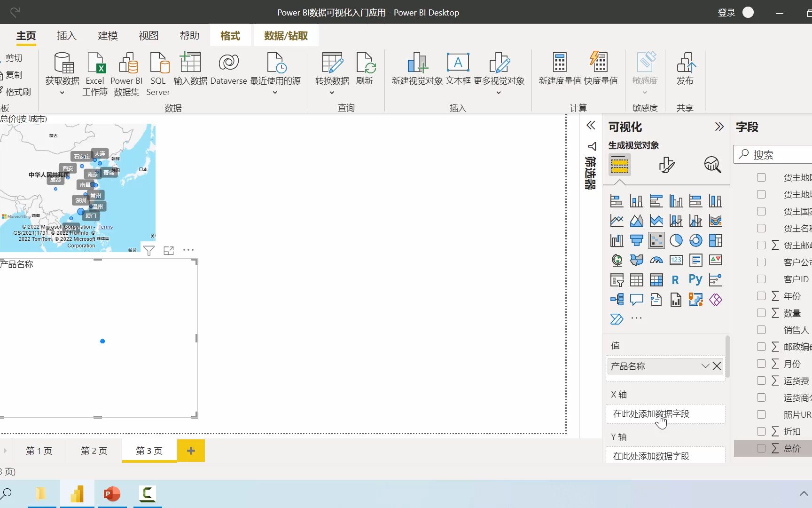Select the stacked bar chart visual

click(x=617, y=201)
